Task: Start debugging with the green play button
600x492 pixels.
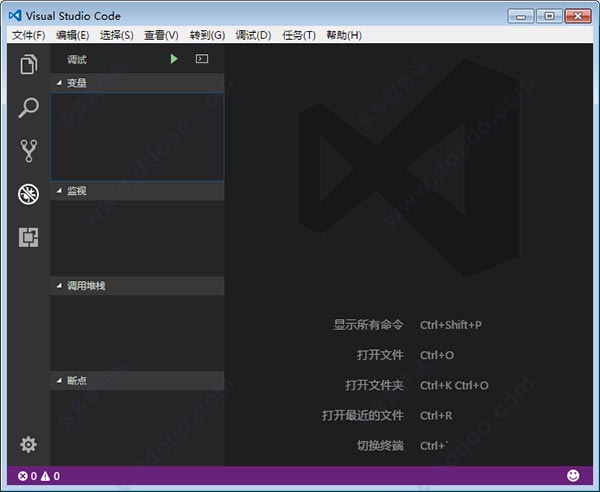Action: (174, 59)
